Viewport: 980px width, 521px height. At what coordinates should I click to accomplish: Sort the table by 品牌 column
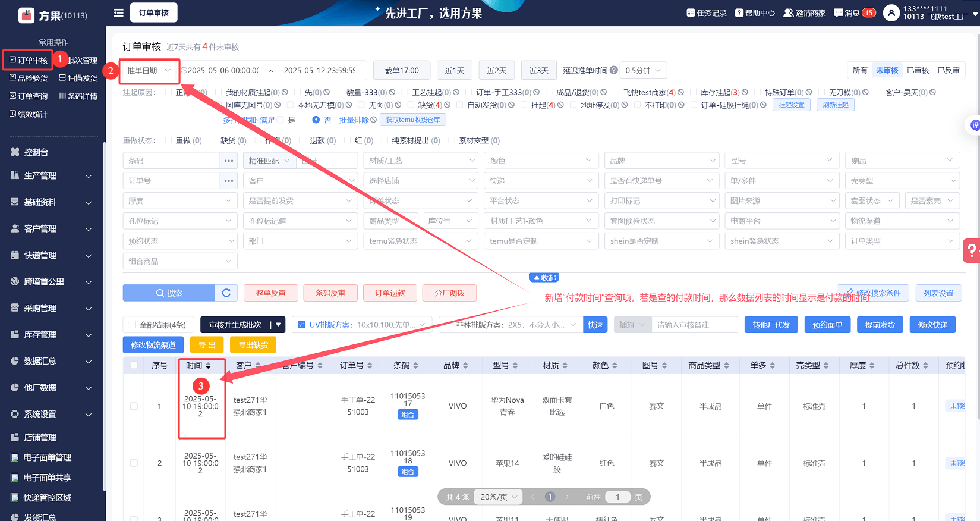465,365
